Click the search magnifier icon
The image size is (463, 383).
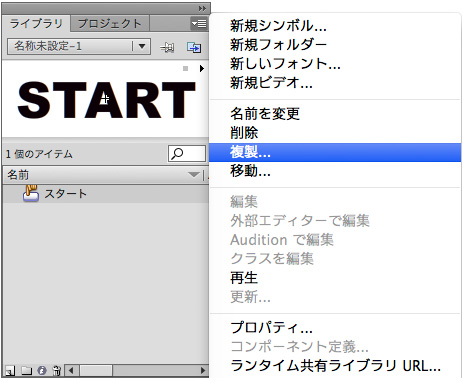click(177, 154)
